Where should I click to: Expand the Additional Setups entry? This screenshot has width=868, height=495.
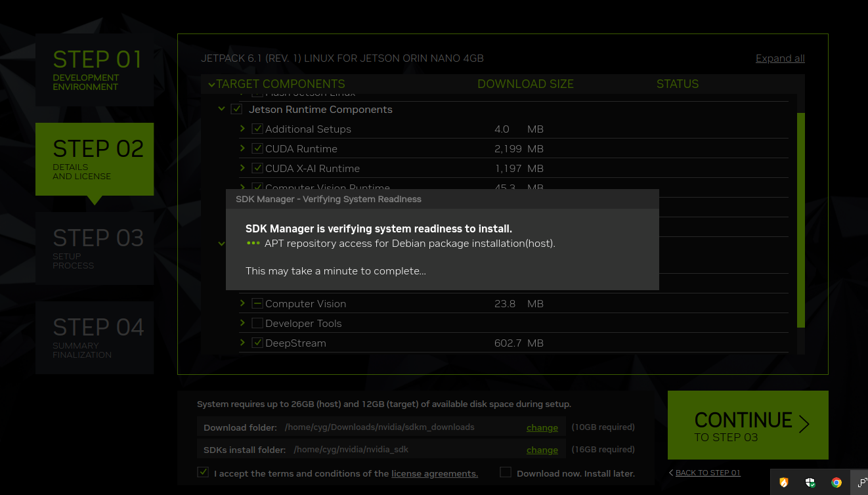242,129
